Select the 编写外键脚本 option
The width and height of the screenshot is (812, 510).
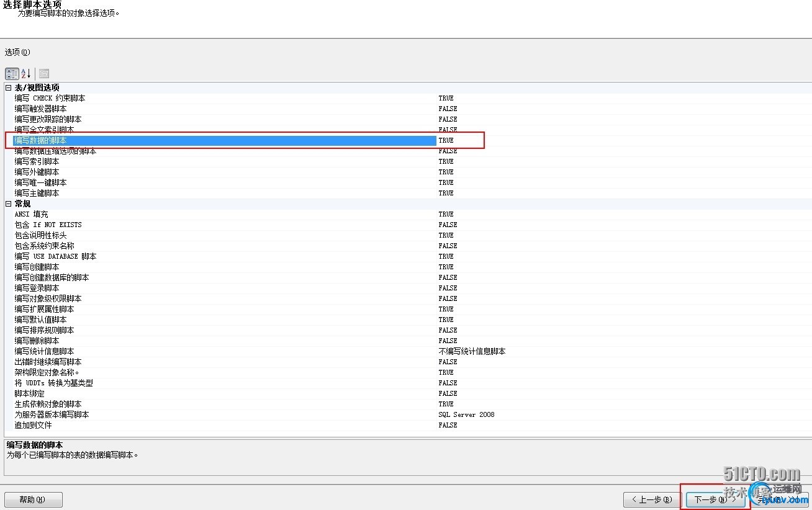(x=37, y=172)
